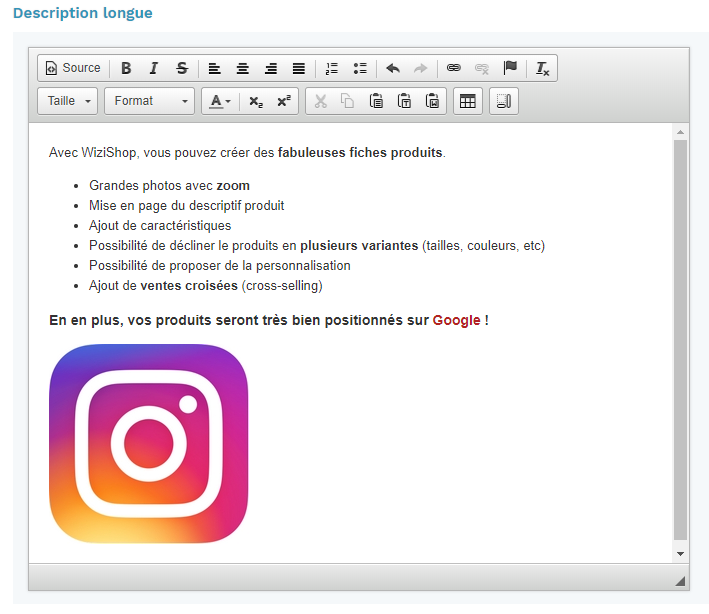Viewport: 709px width, 614px height.
Task: Click the scrollbar up arrow
Action: pyautogui.click(x=681, y=132)
